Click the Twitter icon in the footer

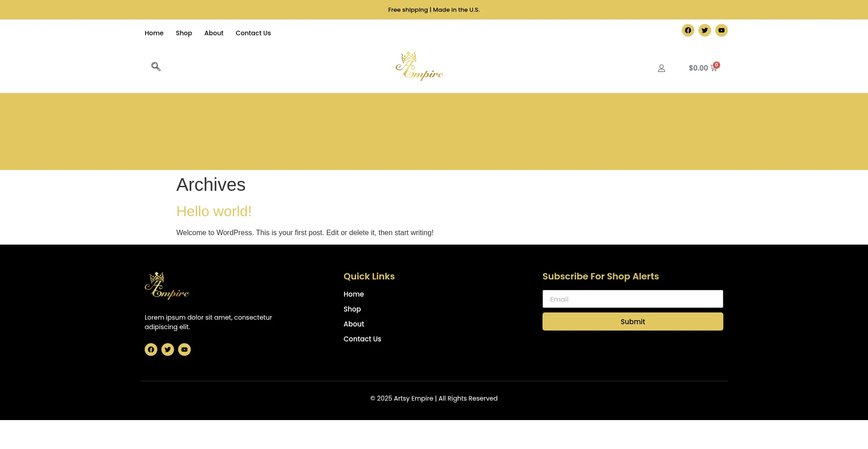[168, 349]
